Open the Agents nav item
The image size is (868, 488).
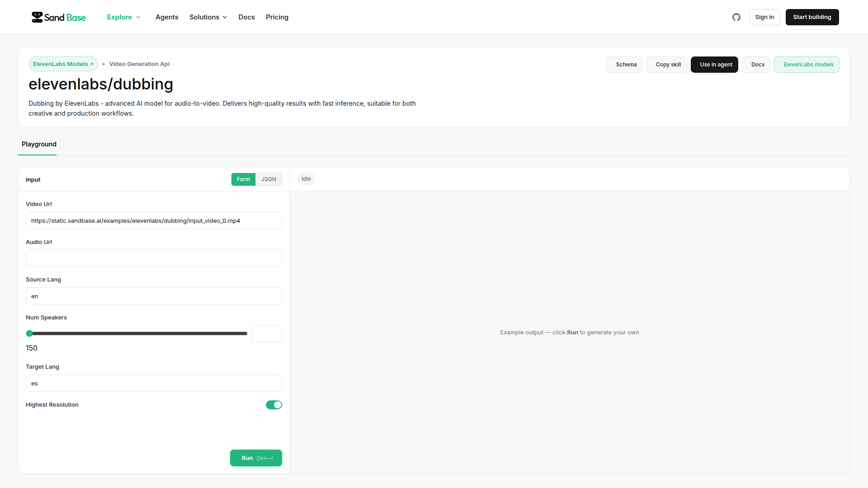(x=167, y=17)
